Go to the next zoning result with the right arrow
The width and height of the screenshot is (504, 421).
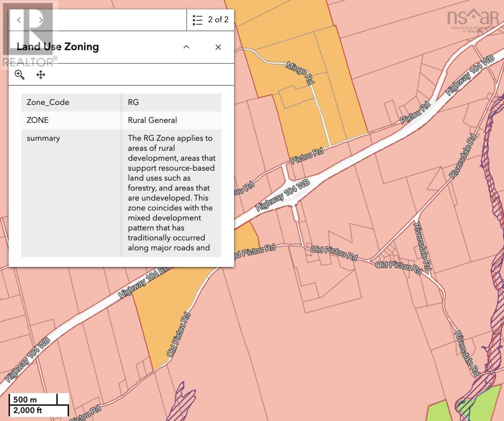(x=41, y=20)
